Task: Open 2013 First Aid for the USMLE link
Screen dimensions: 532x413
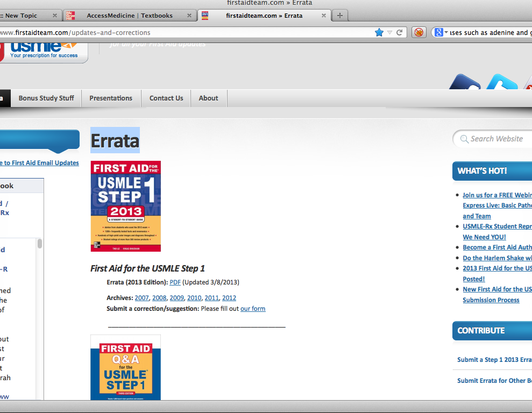Action: [497, 273]
